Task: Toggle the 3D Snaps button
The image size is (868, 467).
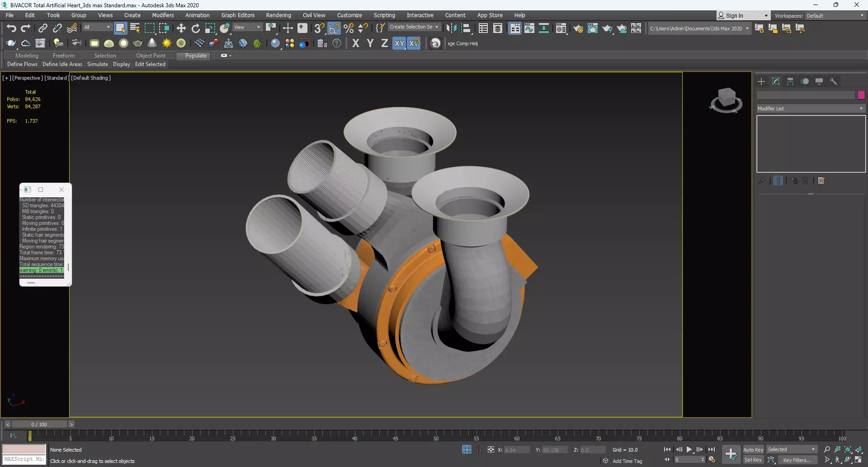Action: 319,28
